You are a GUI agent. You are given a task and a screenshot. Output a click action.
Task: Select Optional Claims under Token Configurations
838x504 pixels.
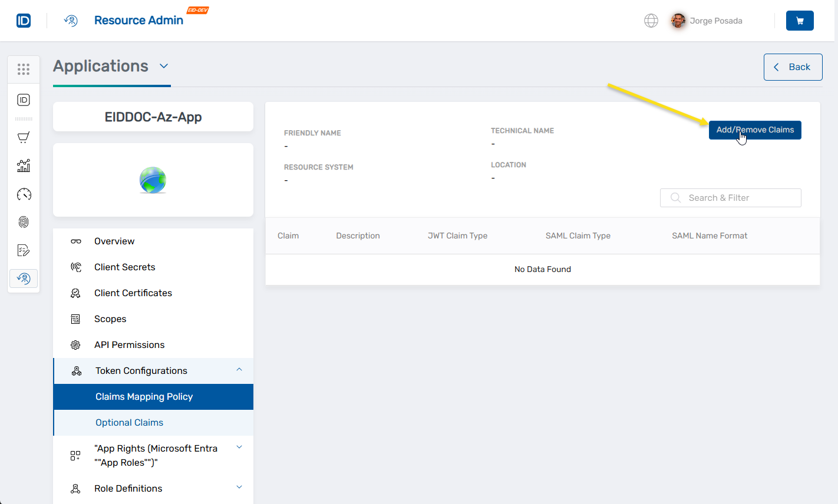(x=129, y=423)
